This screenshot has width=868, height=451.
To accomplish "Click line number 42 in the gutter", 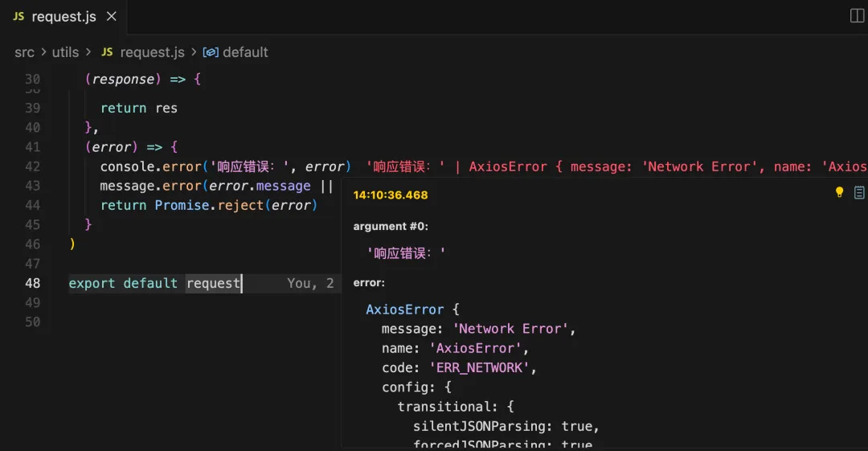I will coord(32,166).
